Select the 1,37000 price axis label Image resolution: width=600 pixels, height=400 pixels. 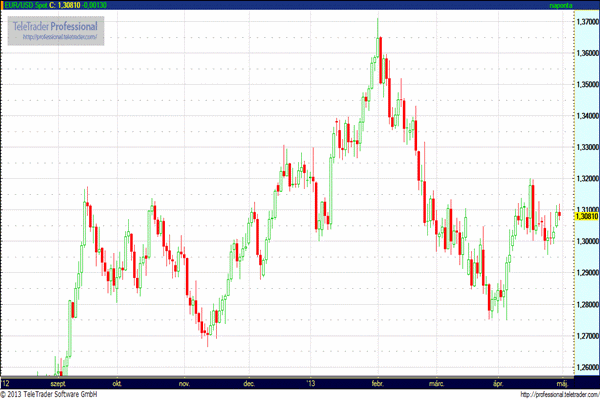587,22
